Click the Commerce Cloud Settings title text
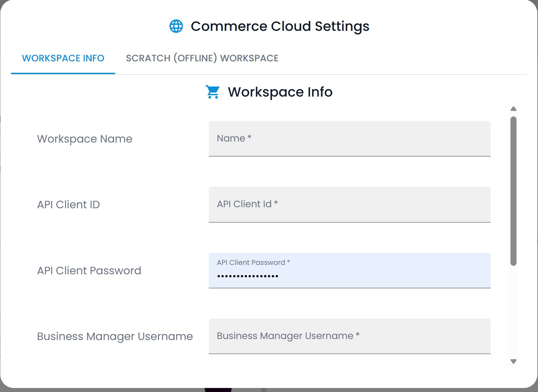The width and height of the screenshot is (538, 392). (x=280, y=26)
